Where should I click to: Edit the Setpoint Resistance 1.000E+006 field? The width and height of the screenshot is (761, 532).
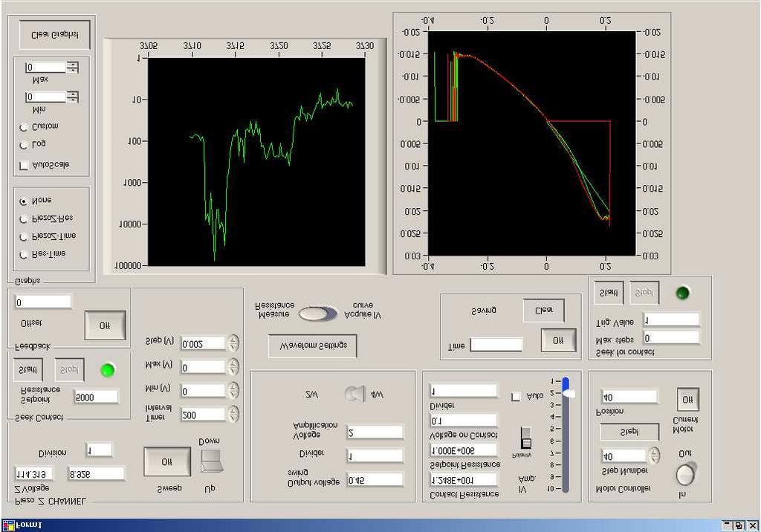(464, 450)
